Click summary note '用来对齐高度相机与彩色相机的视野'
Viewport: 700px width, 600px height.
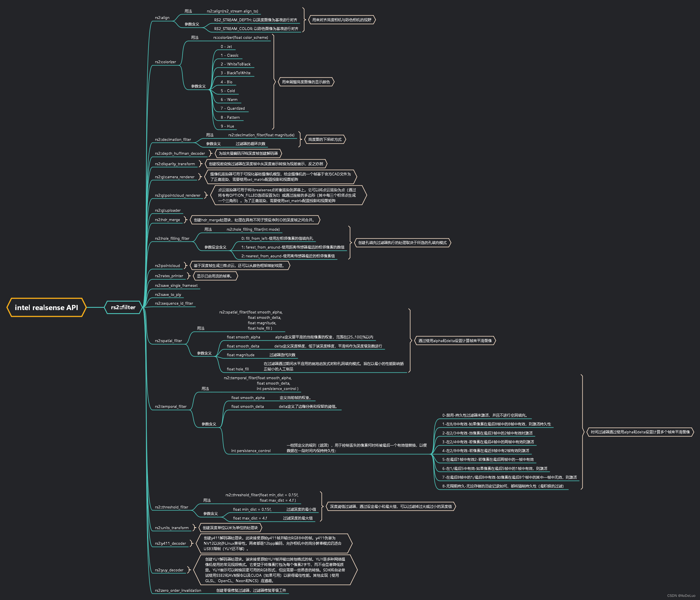click(x=342, y=20)
